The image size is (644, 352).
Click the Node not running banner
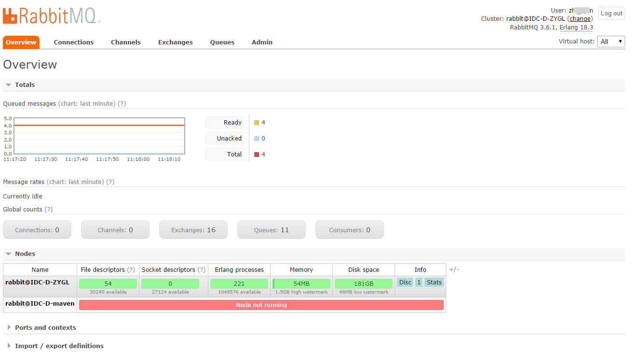tap(261, 305)
